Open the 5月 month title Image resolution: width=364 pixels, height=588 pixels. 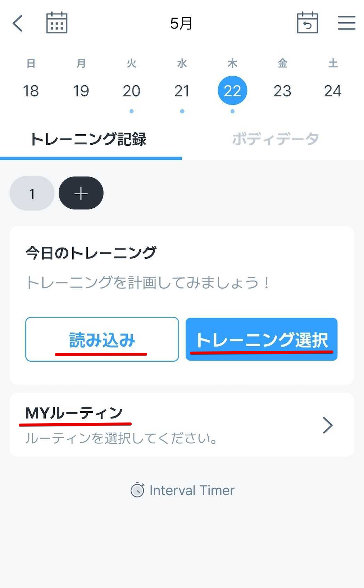pos(181,23)
